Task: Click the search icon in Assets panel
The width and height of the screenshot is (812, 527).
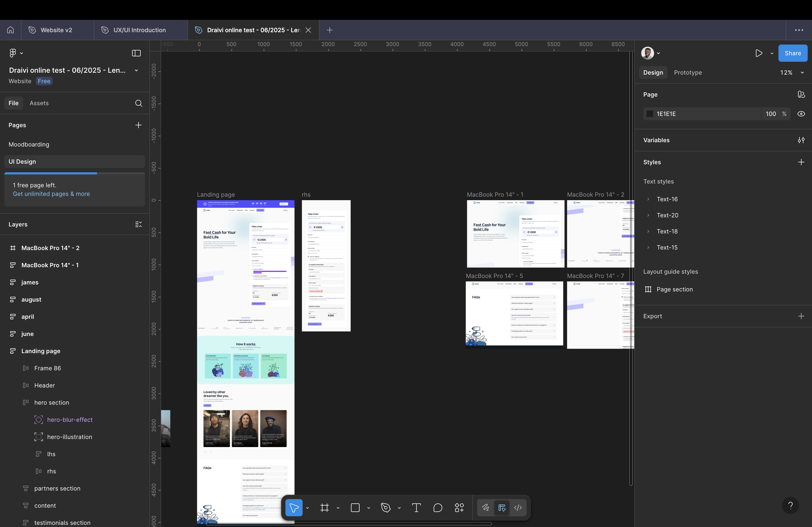Action: pos(139,103)
